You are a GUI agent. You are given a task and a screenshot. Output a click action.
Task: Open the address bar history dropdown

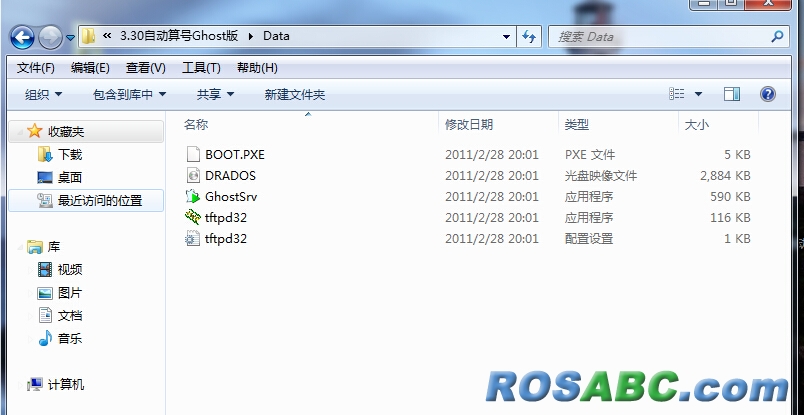[506, 37]
